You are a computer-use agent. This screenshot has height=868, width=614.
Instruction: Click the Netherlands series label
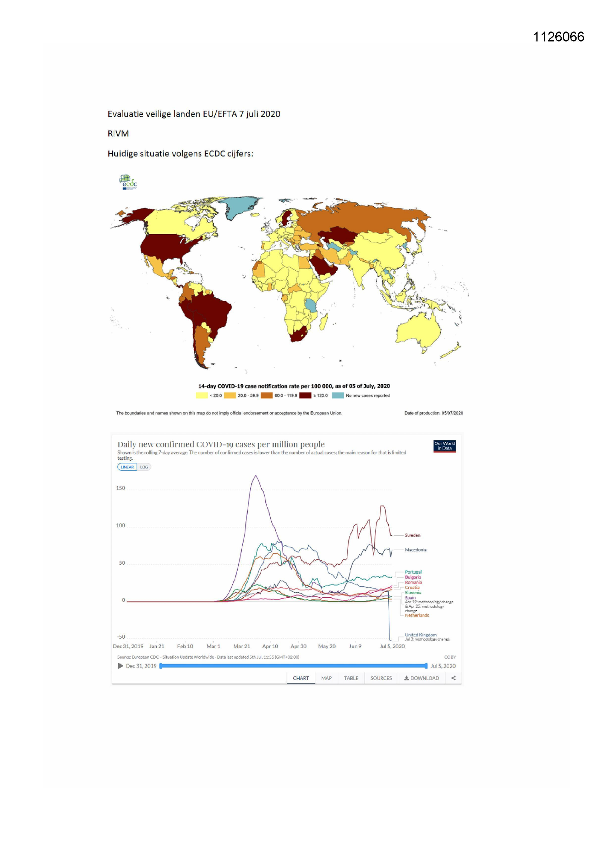pos(417,615)
